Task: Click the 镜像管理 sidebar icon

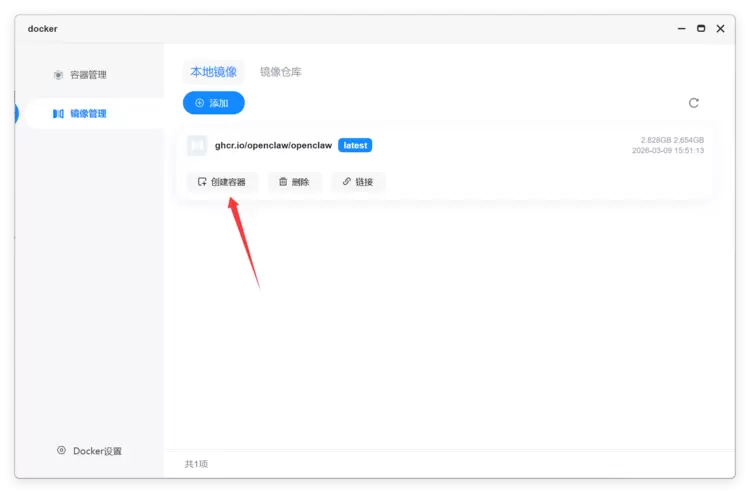Action: [x=58, y=114]
